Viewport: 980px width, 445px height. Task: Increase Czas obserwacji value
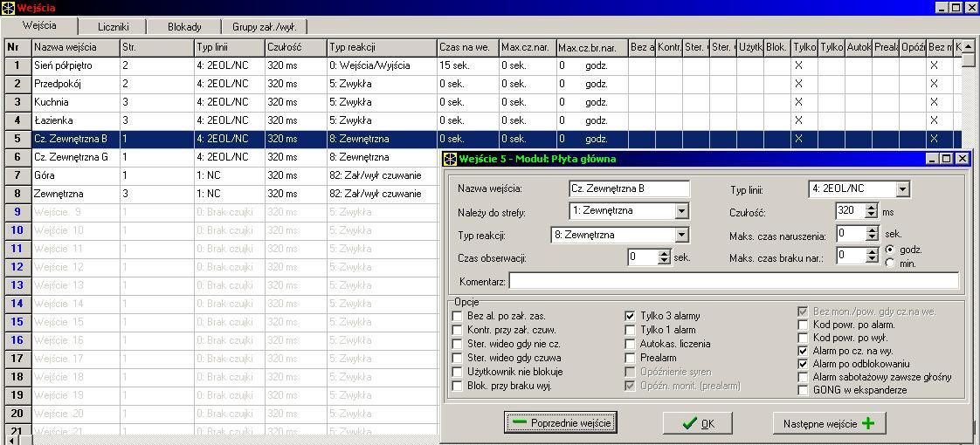tap(664, 253)
